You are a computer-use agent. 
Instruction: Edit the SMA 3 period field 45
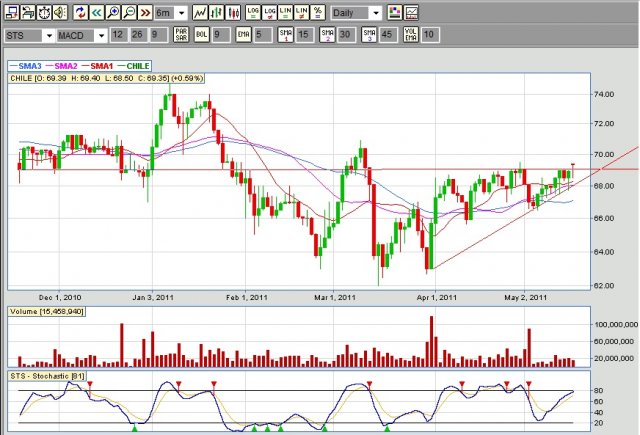pyautogui.click(x=388, y=35)
